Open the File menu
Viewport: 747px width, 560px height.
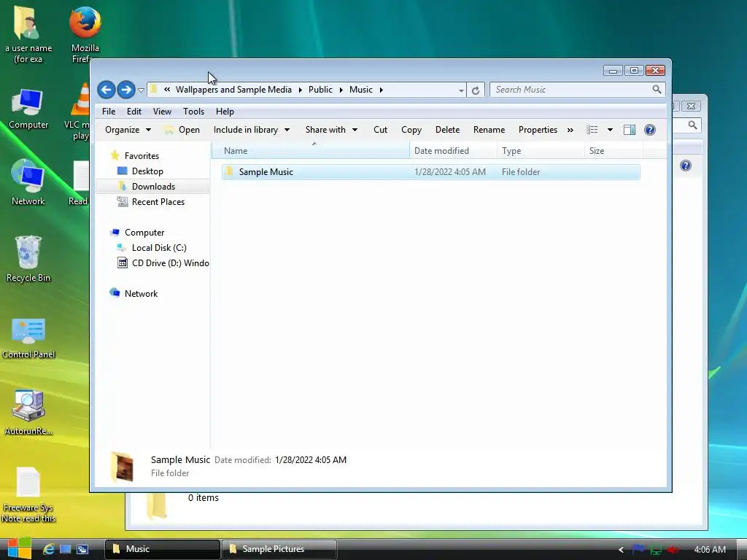109,112
